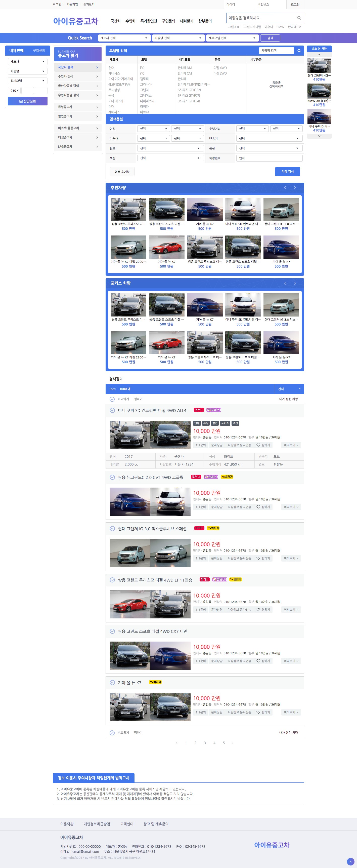The width and height of the screenshot is (357, 868).
Task: Open Quick Search 세부모델 선택 dropdown
Action: pyautogui.click(x=232, y=38)
